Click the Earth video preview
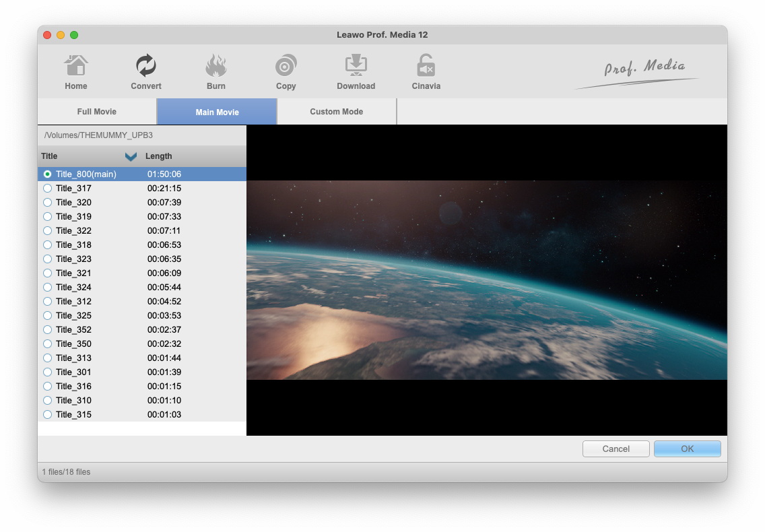 (486, 279)
